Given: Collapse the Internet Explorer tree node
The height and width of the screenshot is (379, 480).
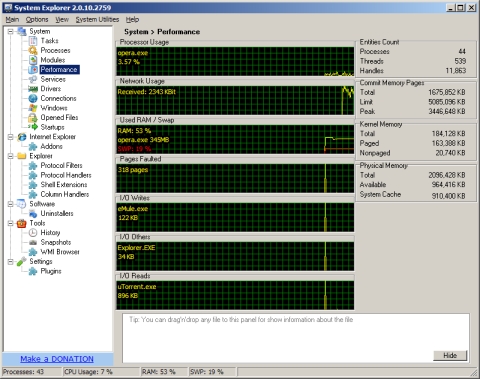Looking at the screenshot, I should pyautogui.click(x=11, y=137).
